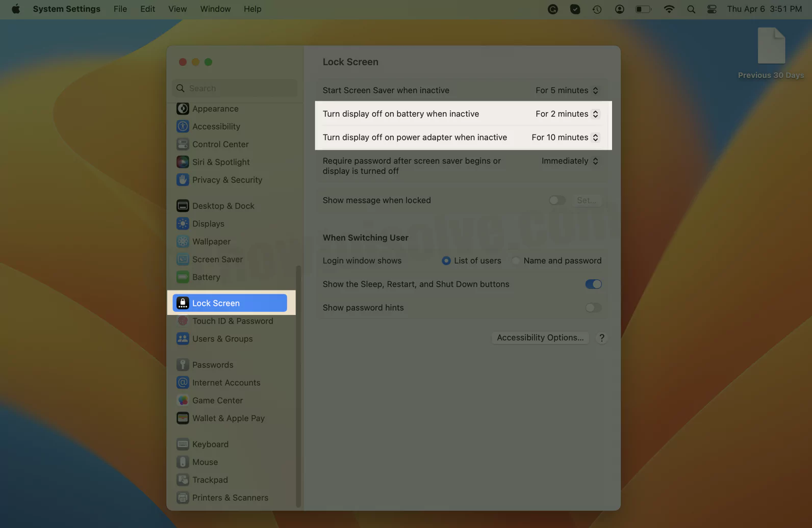Open the System Settings app menu
Image resolution: width=812 pixels, height=528 pixels.
click(x=66, y=9)
